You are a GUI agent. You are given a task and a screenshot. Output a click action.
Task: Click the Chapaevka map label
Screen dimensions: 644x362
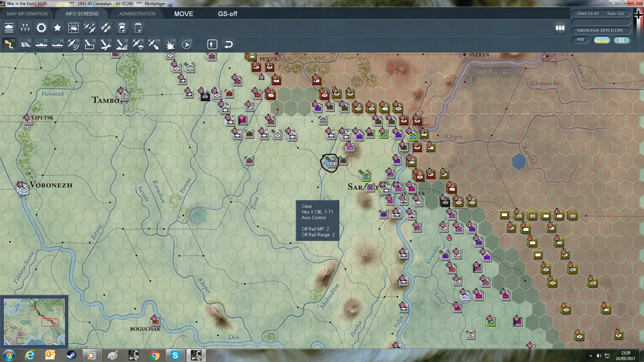point(545,84)
